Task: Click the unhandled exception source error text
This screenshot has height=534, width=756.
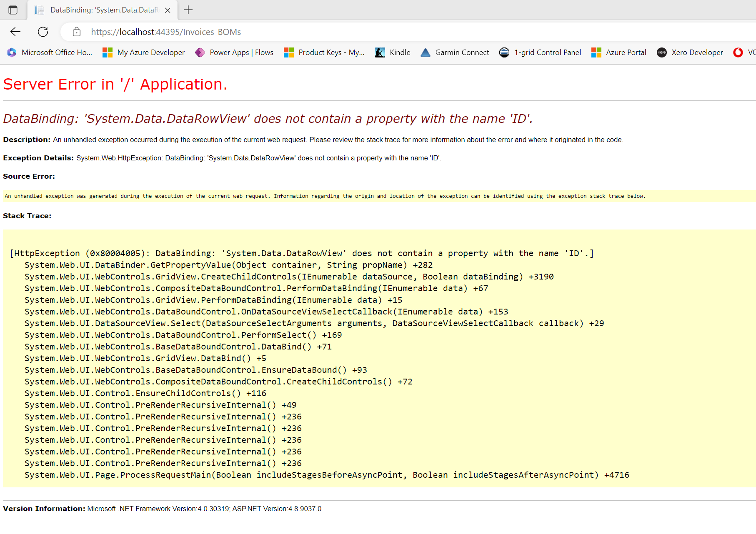Action: [x=325, y=196]
